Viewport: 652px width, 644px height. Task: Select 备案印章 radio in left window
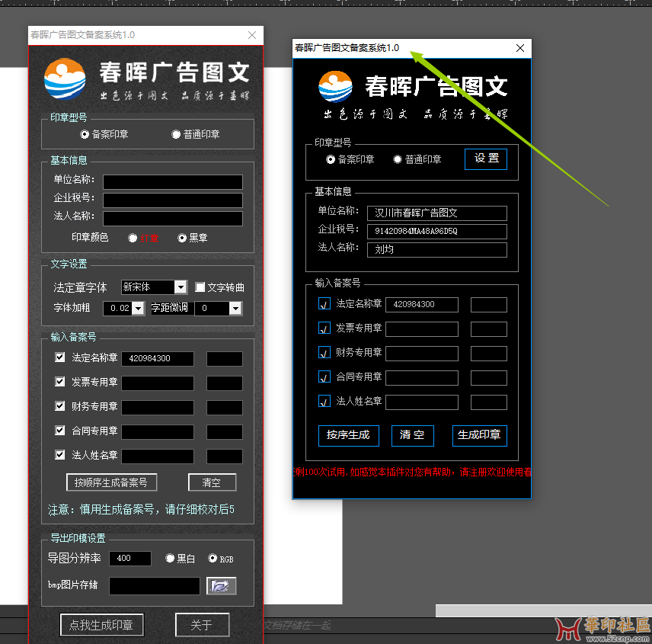tap(85, 134)
